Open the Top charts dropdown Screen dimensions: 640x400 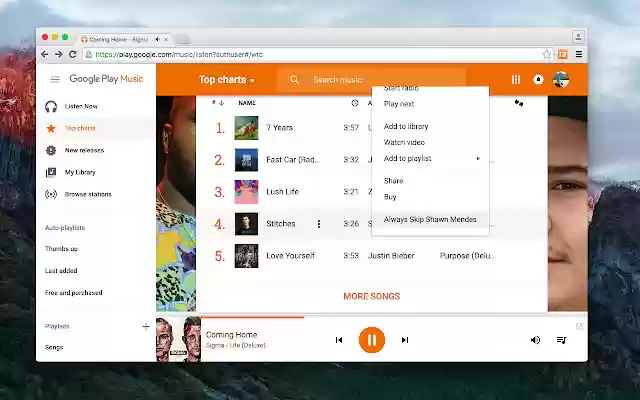(227, 80)
